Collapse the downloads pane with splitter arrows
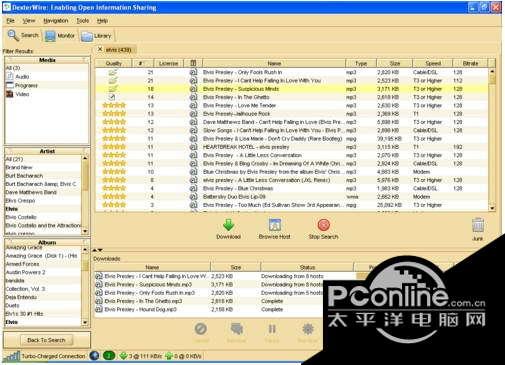 [97, 250]
